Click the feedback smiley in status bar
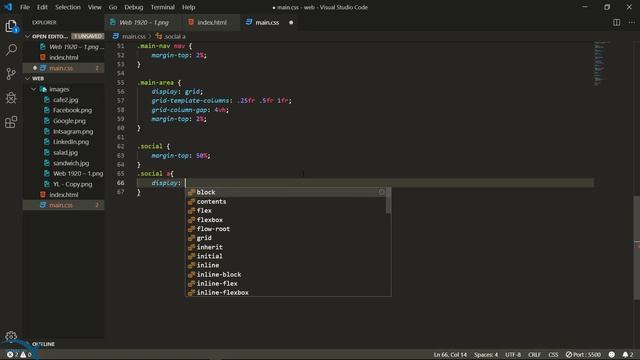The width and height of the screenshot is (640, 360). tap(611, 354)
